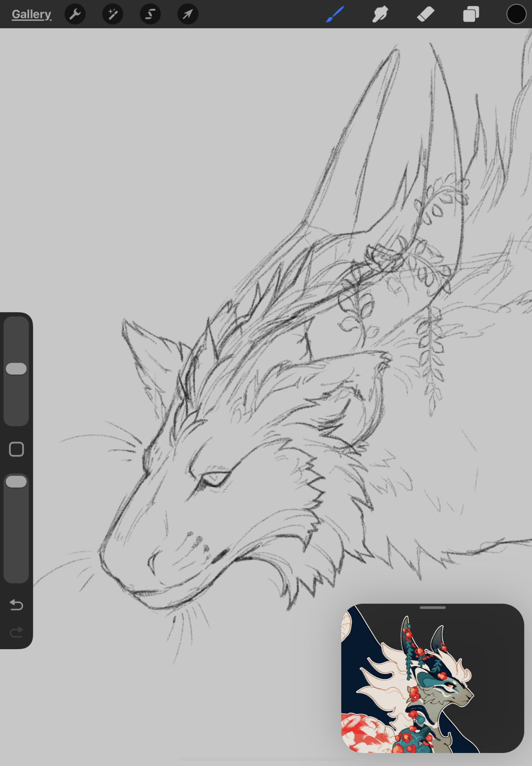Open the Actions wrench menu

(75, 15)
